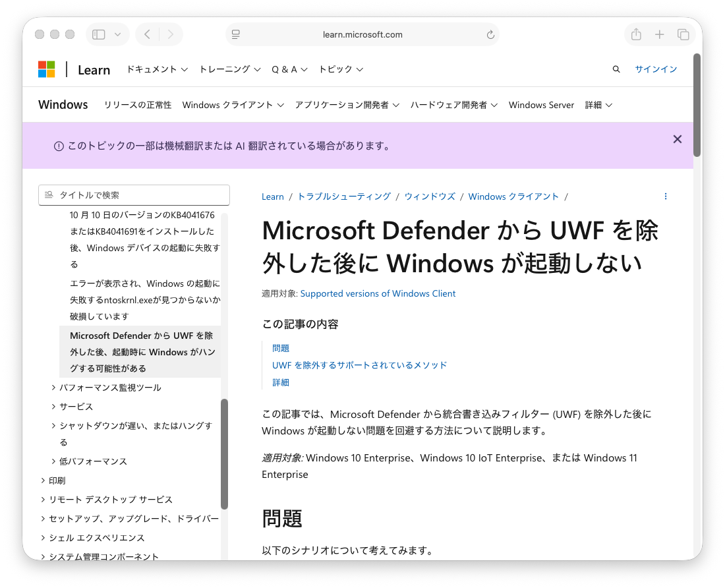Screen dimensions: 725x588
Task: Show the tab overview icon
Action: pos(683,34)
